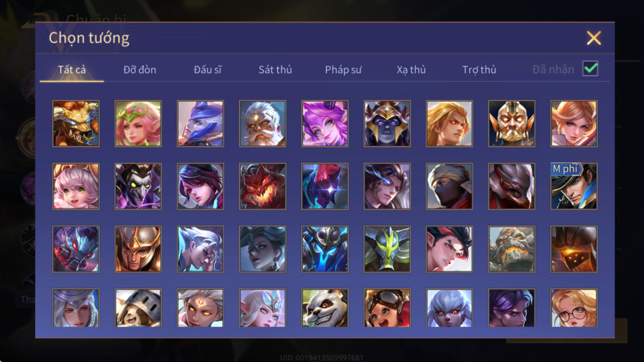Viewport: 644px width, 362px height.
Task: Select the goggles-wearing pilot kid hero
Action: point(387,308)
